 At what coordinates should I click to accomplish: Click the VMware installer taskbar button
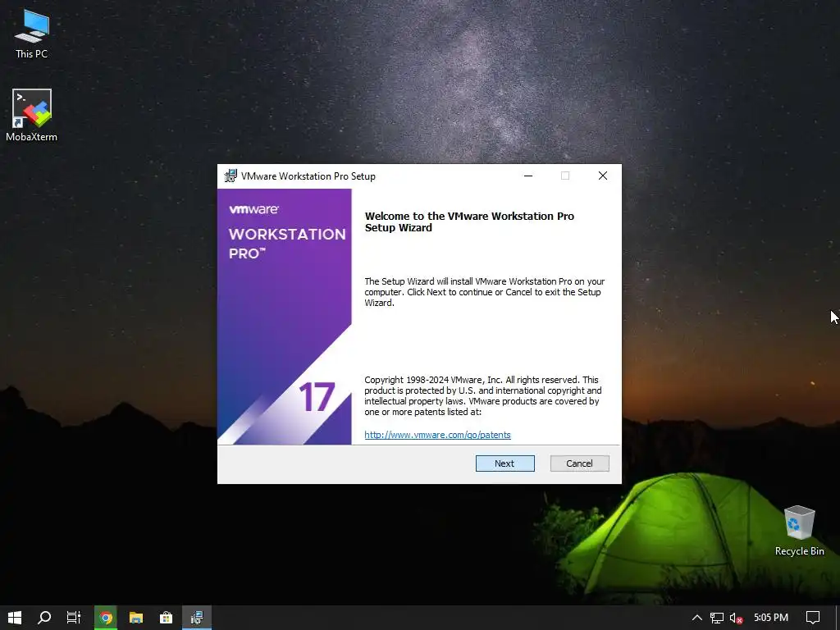(x=197, y=618)
